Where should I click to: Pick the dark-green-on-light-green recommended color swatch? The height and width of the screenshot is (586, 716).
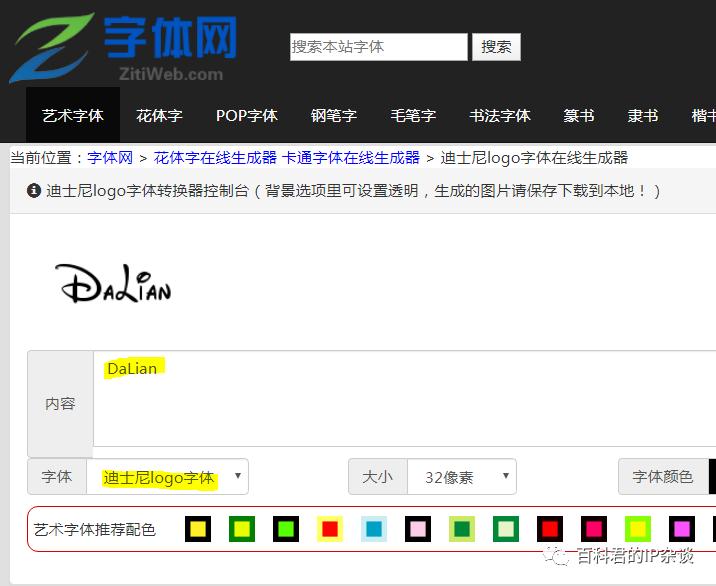[x=462, y=529]
